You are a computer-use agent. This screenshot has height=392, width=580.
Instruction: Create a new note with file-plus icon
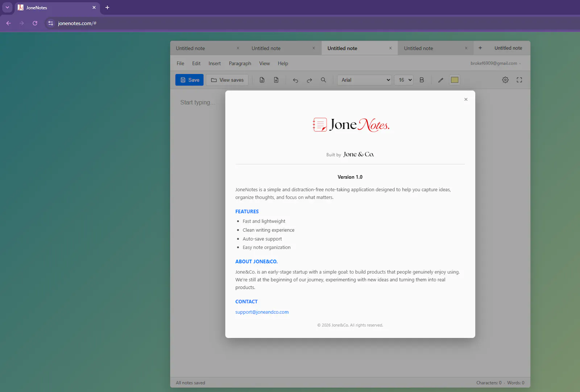click(x=262, y=80)
